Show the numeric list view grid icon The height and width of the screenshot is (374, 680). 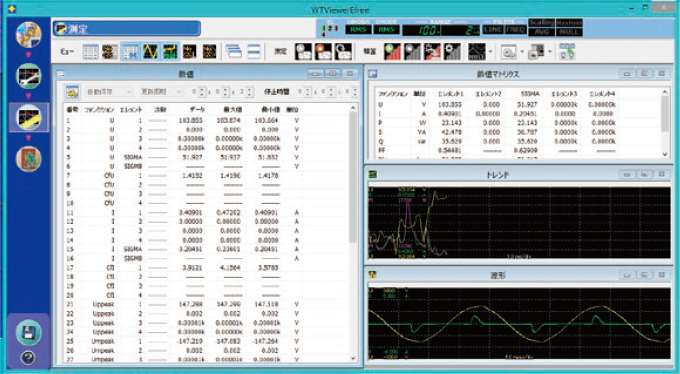90,52
